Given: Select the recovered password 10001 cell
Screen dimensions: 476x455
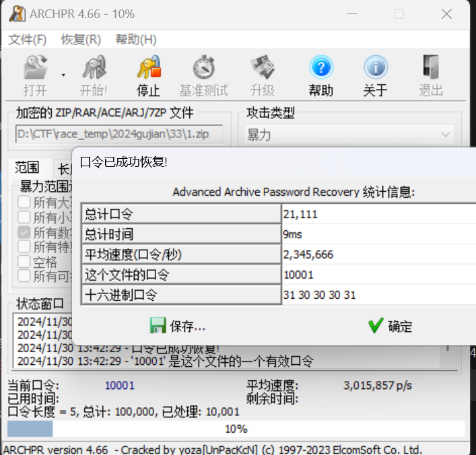Looking at the screenshot, I should 379,275.
